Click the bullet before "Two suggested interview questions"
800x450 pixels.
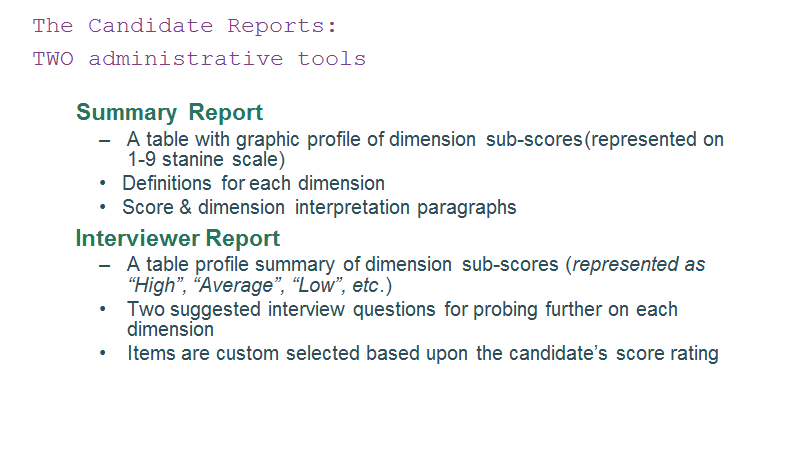[103, 309]
